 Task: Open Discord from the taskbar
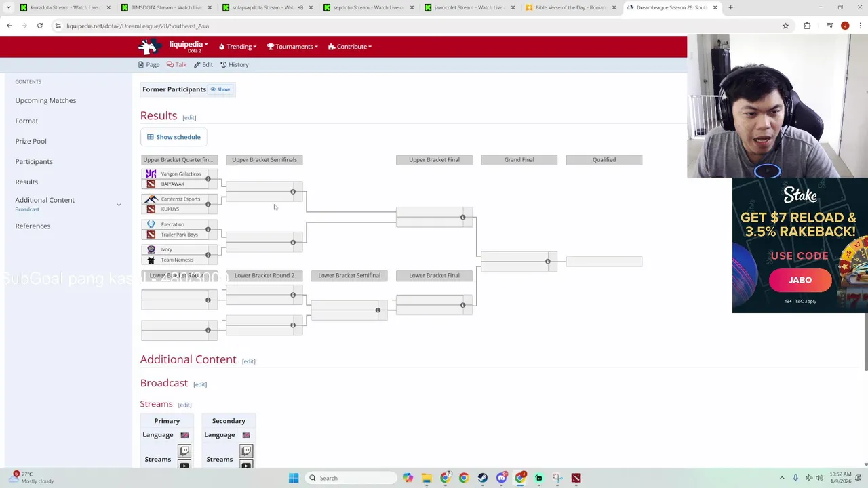501,478
